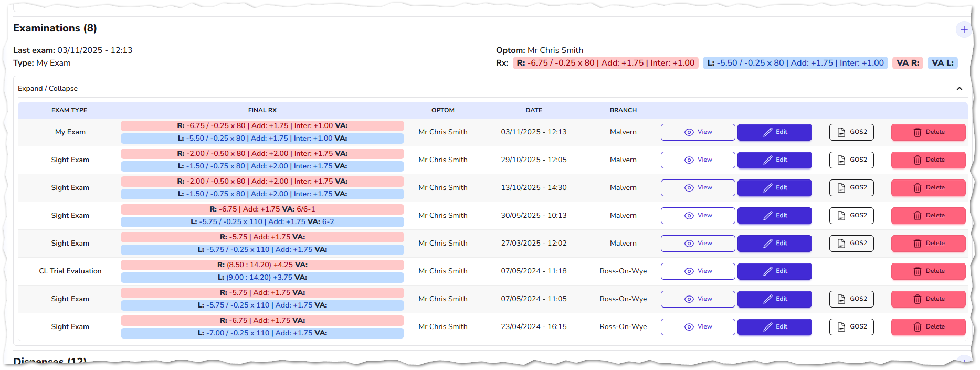View the My Exam from 03/11/2025

coord(698,132)
